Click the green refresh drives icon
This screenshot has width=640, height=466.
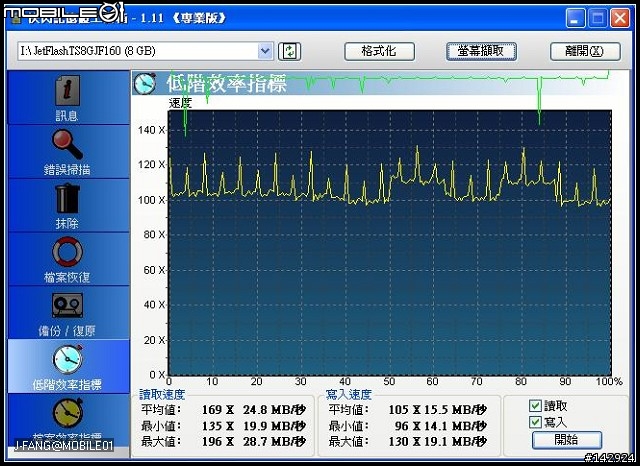click(x=289, y=52)
